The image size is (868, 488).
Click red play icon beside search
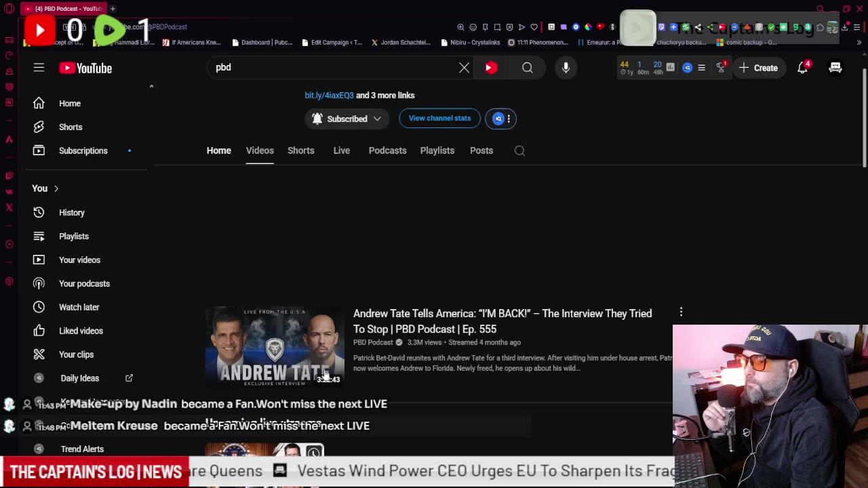click(x=491, y=68)
